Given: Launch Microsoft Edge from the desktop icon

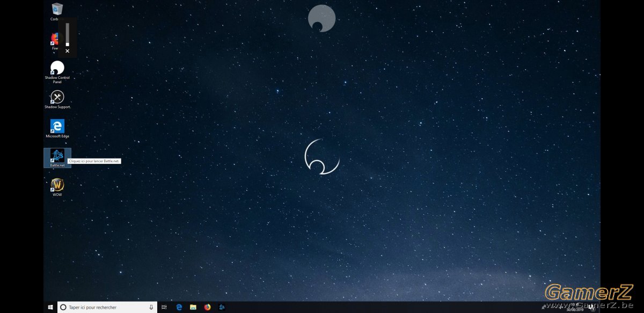Looking at the screenshot, I should [57, 129].
